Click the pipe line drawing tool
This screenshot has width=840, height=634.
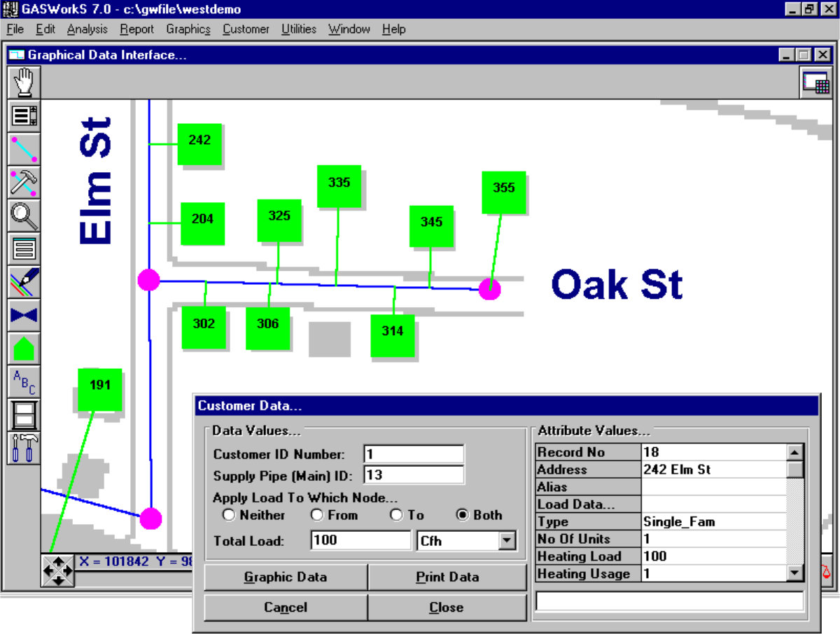(x=24, y=149)
